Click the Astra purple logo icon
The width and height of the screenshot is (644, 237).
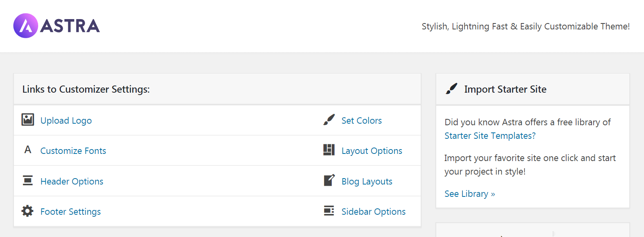(x=25, y=26)
